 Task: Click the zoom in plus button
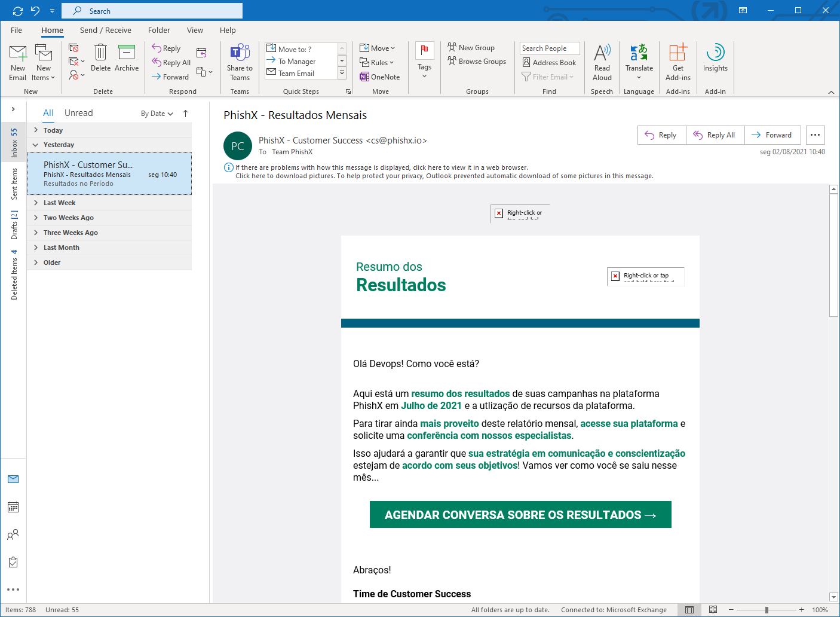802,610
